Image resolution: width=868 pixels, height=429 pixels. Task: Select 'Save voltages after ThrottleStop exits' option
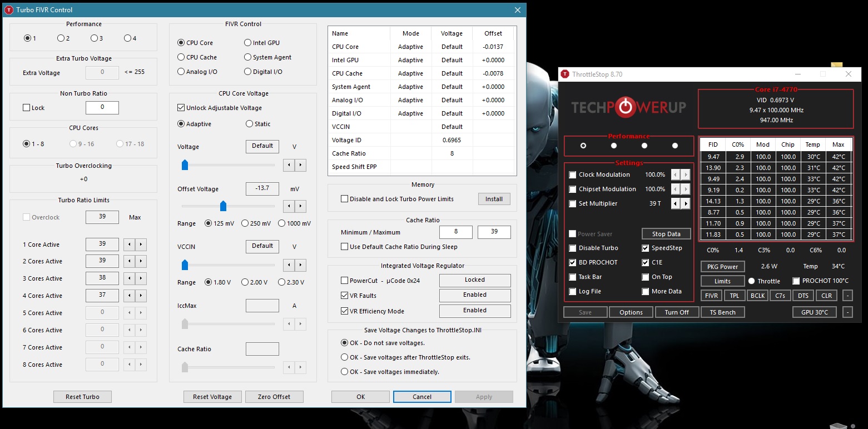pyautogui.click(x=345, y=357)
